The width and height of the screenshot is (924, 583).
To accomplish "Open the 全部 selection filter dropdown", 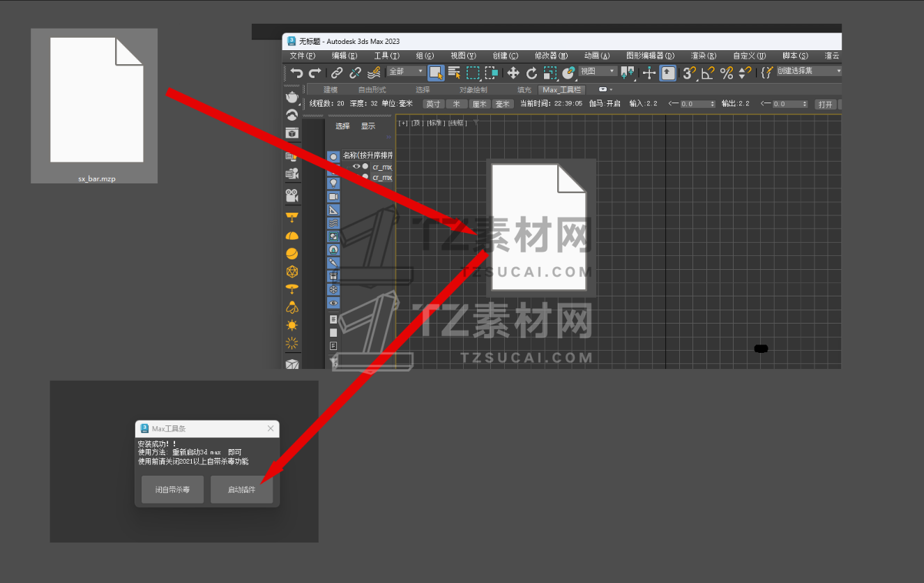I will [x=407, y=71].
